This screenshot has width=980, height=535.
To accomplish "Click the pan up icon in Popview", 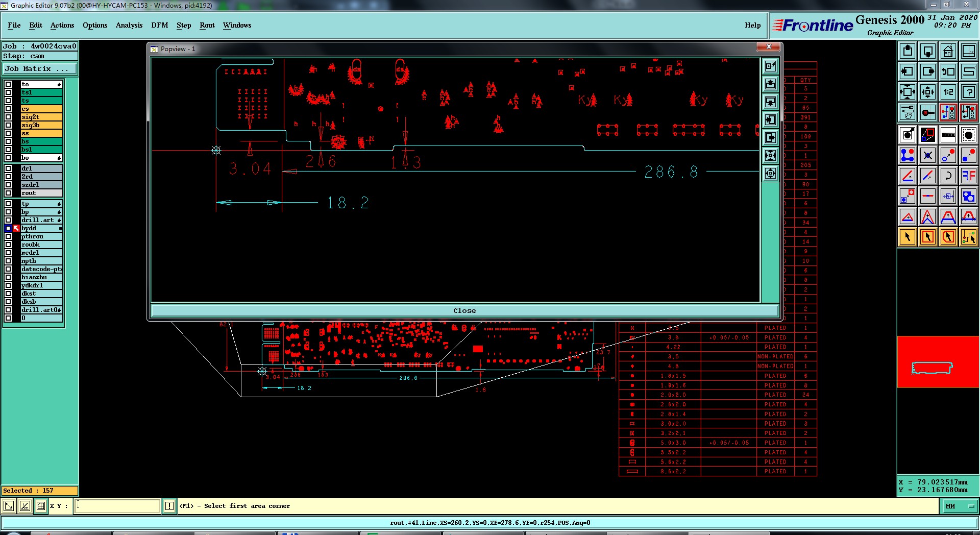I will tap(770, 84).
